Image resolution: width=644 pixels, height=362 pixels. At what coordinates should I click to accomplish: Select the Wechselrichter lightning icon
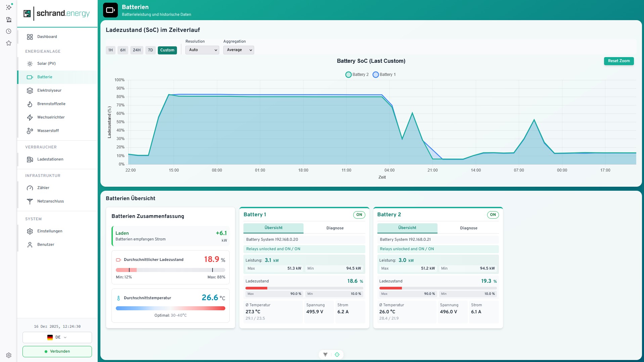(x=30, y=117)
